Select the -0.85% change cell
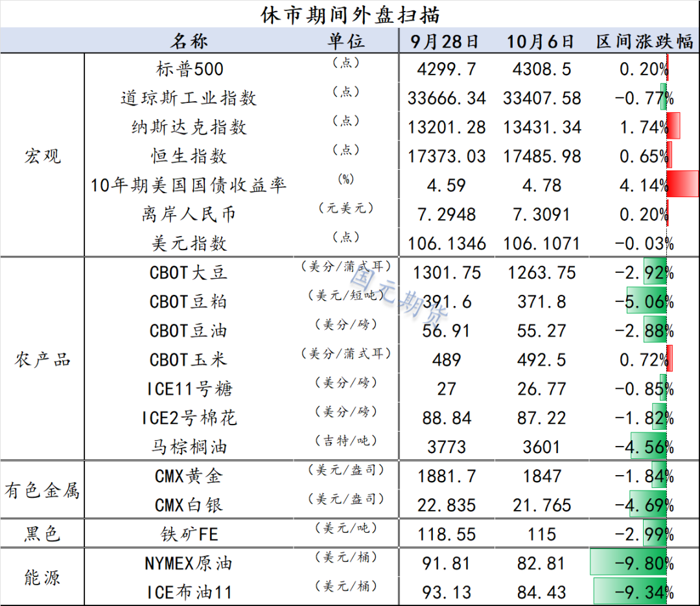This screenshot has height=606, width=700. tap(644, 388)
